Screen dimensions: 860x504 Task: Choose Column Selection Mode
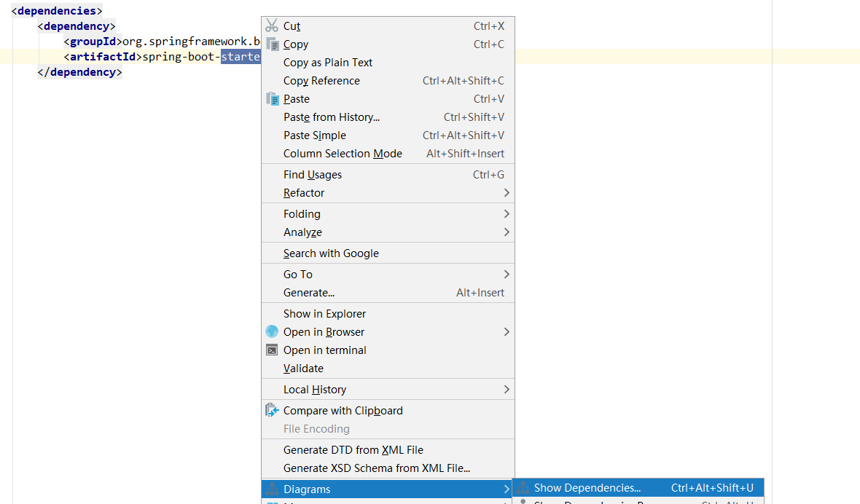point(343,154)
